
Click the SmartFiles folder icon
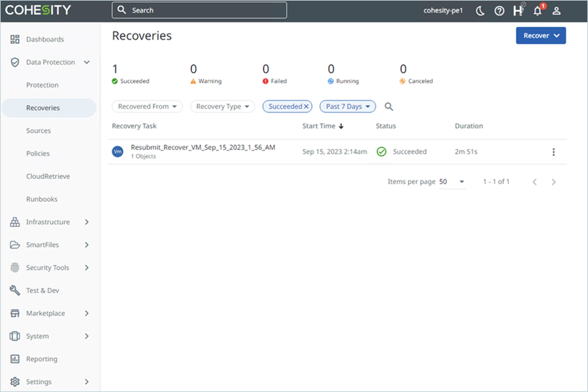(15, 245)
